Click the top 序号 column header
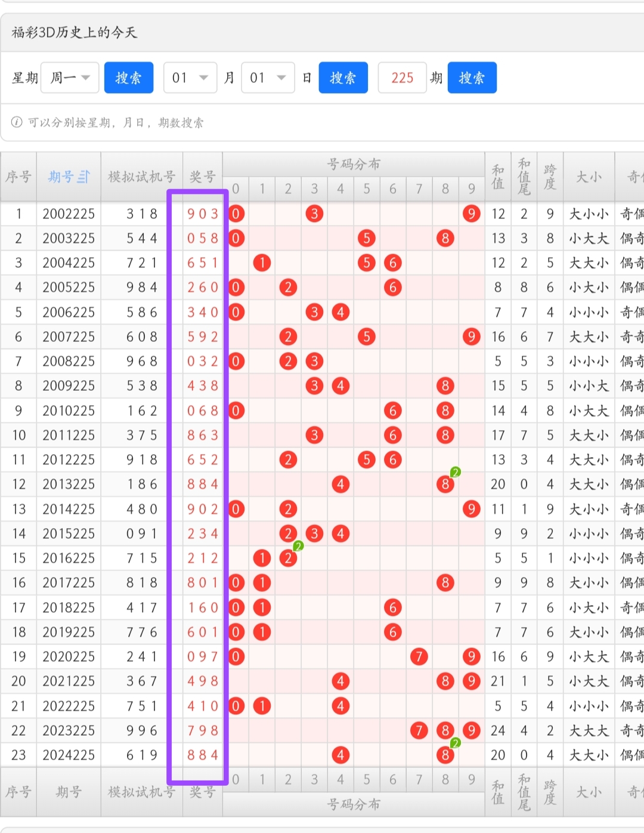 [x=18, y=177]
